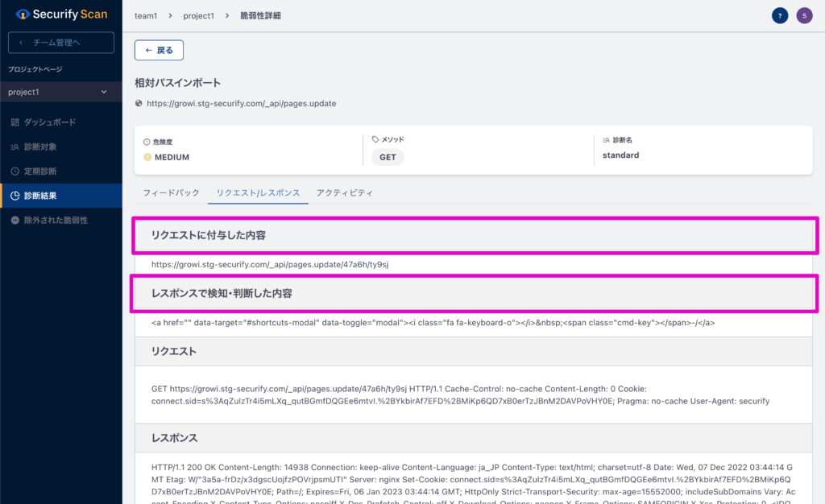The image size is (825, 504).
Task: Click the 相対パスインポート heading
Action: (178, 82)
